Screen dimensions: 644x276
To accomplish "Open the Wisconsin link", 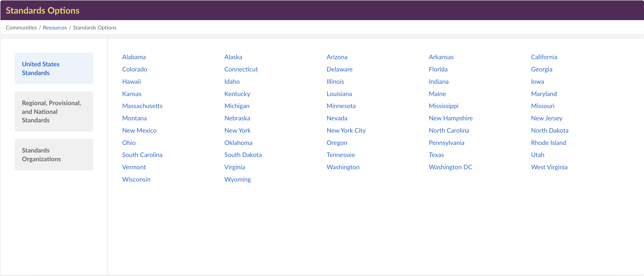I will click(x=136, y=179).
